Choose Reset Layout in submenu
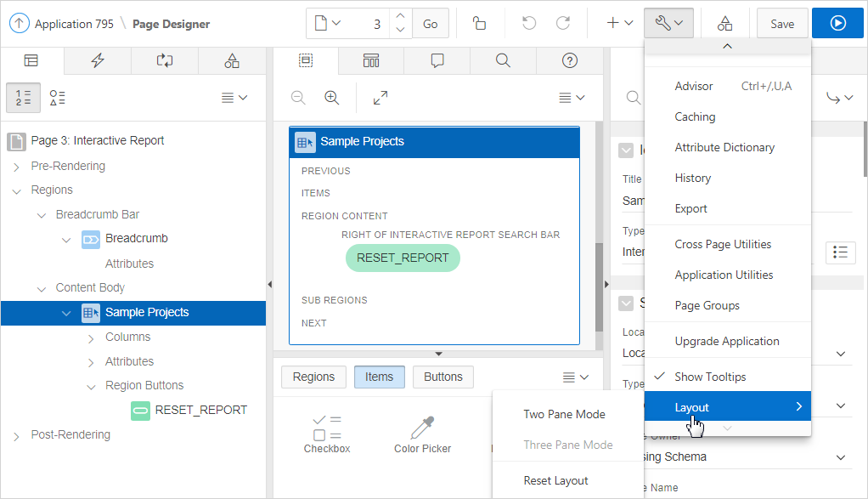 (x=567, y=481)
